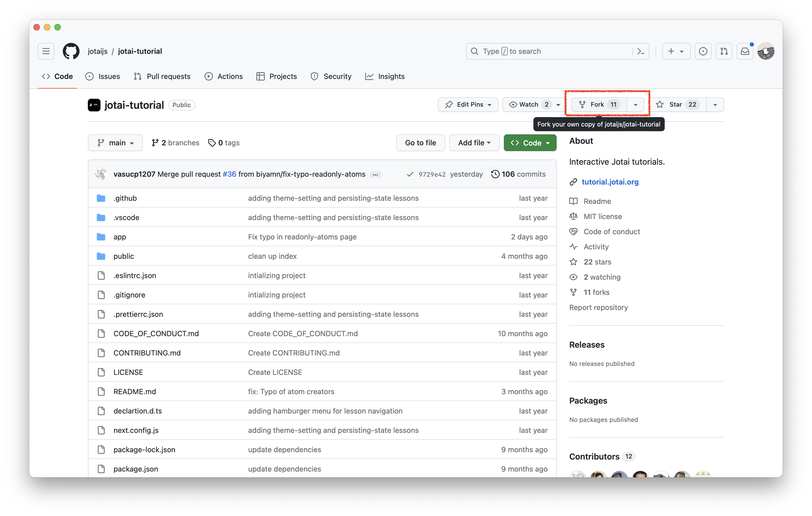The image size is (812, 516).
Task: Open the CONTRIBUTING.md file
Action: coord(147,353)
